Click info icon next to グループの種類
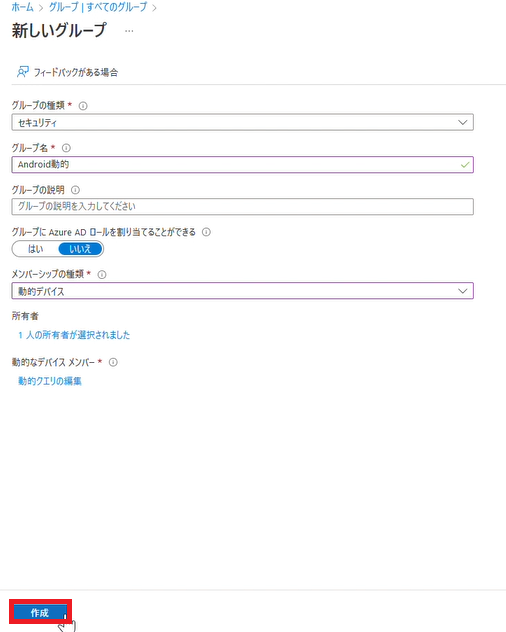Image resolution: width=506 pixels, height=632 pixels. tap(83, 106)
